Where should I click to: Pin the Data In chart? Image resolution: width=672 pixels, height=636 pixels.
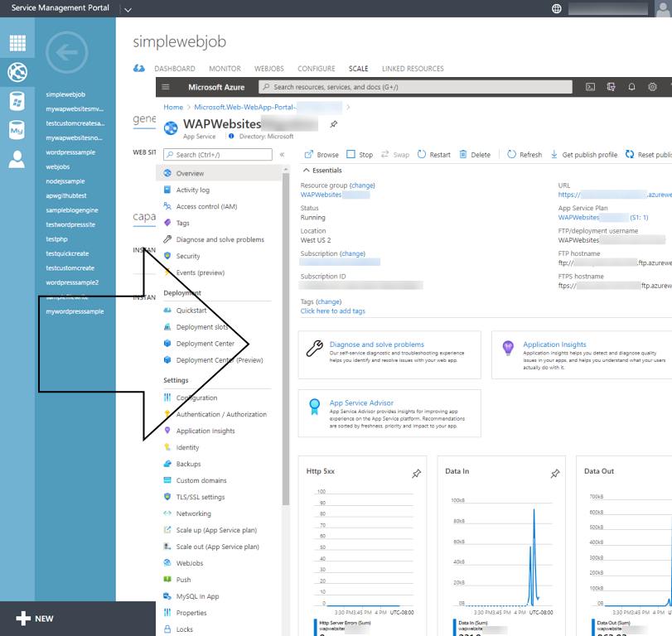pos(554,473)
